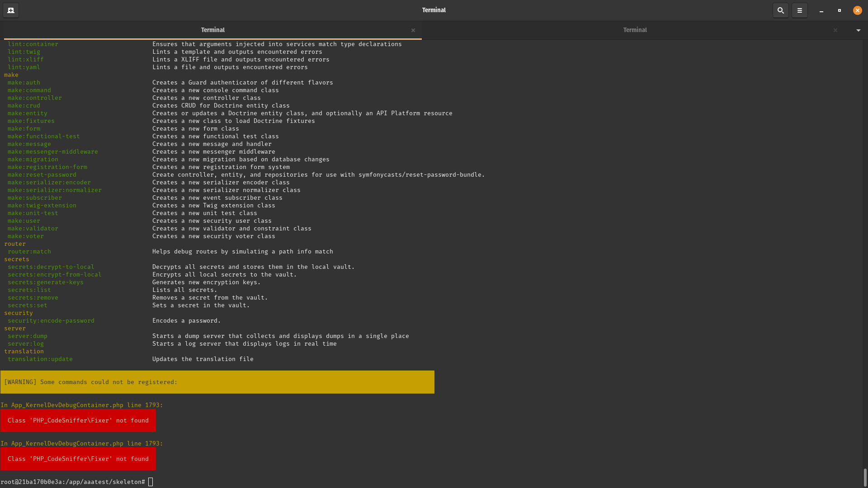Click the make:subscriber command text
The image size is (868, 488).
(35, 197)
